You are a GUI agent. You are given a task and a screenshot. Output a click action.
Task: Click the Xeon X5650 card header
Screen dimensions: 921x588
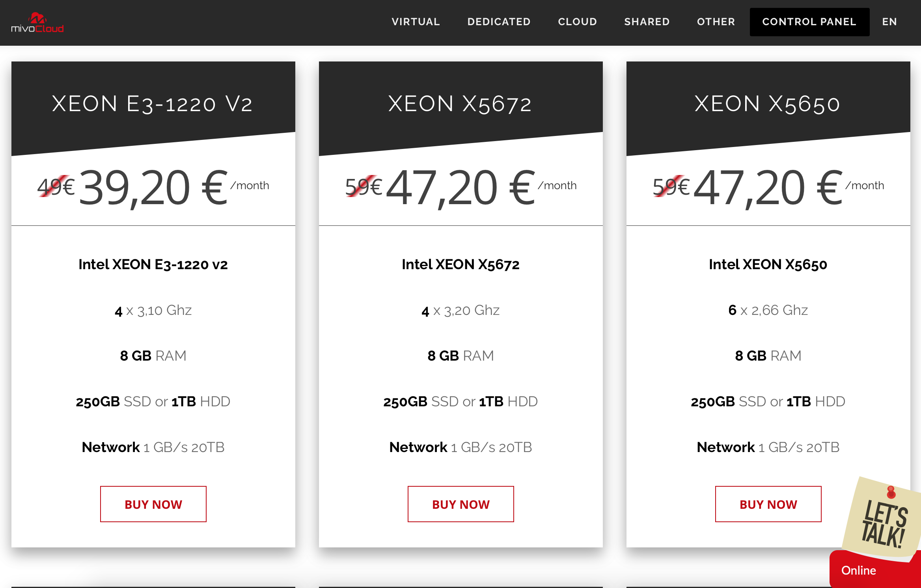pos(767,104)
